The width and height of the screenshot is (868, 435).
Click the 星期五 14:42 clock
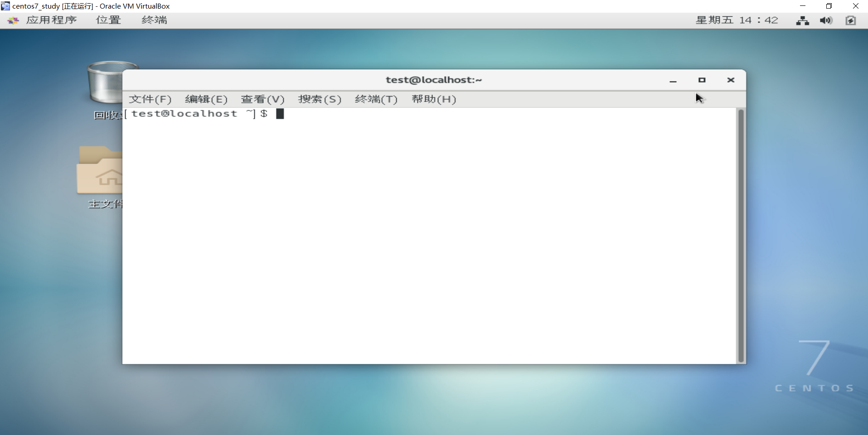click(x=737, y=20)
